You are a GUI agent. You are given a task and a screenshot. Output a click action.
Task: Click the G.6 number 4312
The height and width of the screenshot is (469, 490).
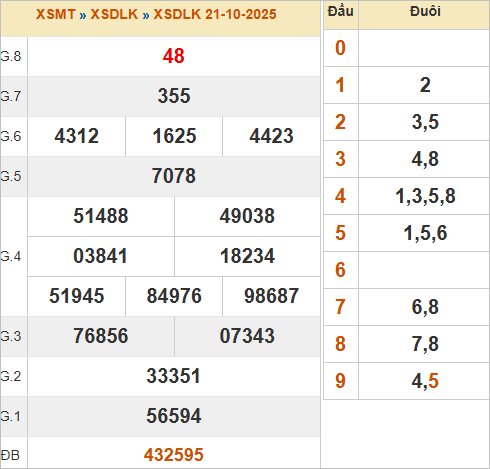(77, 136)
